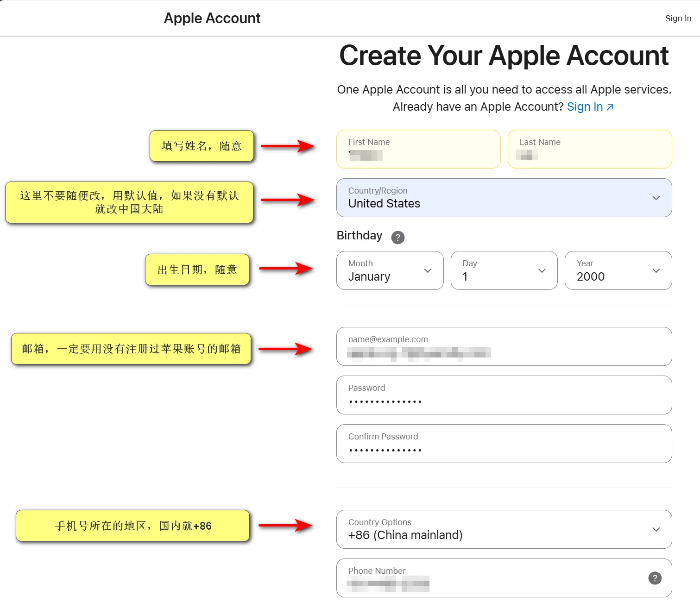Click Sign In in the top header
Viewport: 700px width, 602px height.
pos(678,19)
